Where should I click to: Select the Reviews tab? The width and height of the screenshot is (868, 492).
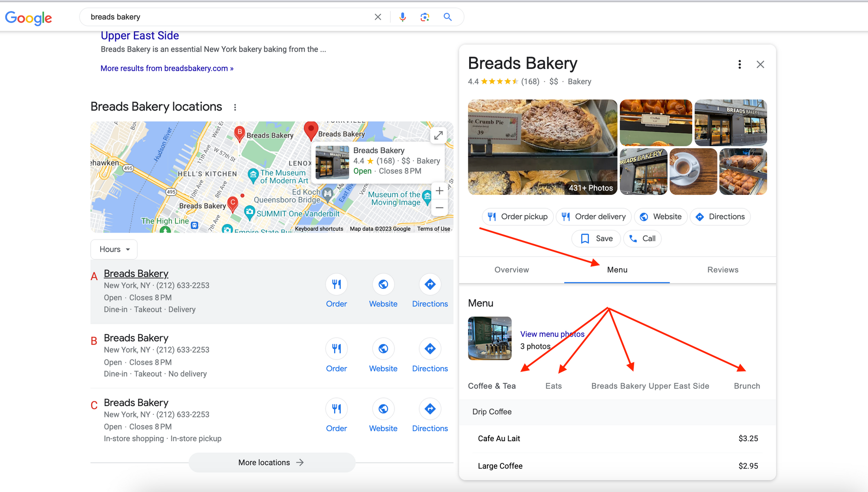pyautogui.click(x=723, y=269)
